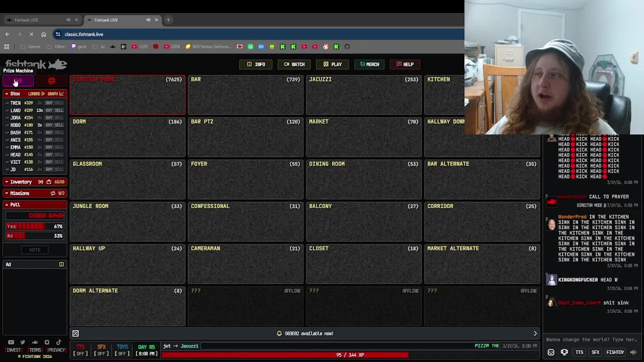Open the MERCH menu
This screenshot has height=362, width=644.
tap(369, 64)
